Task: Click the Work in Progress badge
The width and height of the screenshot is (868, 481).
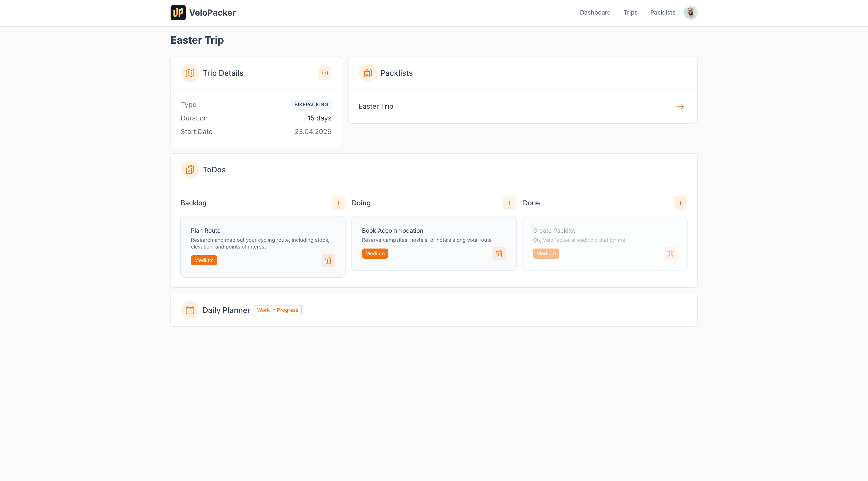Action: [278, 310]
